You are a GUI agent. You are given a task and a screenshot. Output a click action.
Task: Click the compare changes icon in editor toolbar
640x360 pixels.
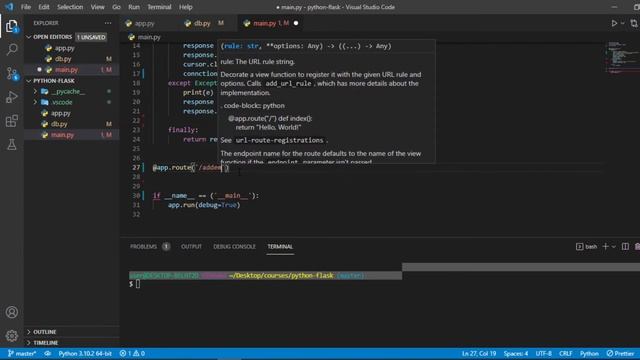coord(634,24)
